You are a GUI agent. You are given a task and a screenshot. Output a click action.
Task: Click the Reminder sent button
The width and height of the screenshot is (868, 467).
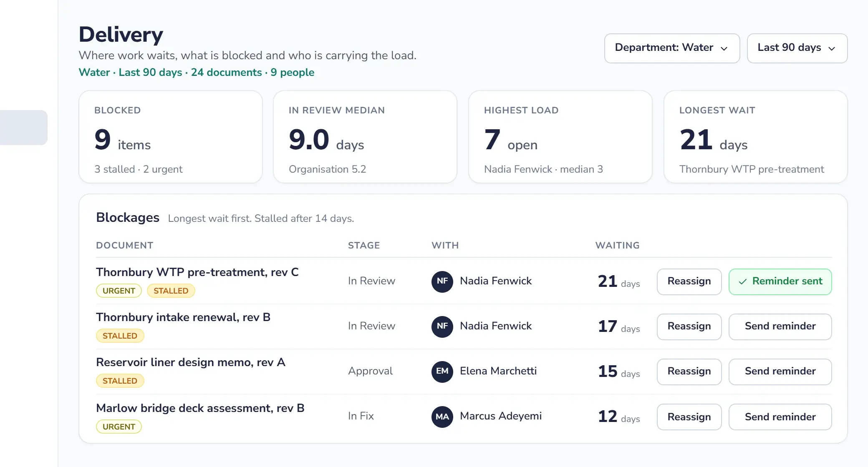point(780,281)
